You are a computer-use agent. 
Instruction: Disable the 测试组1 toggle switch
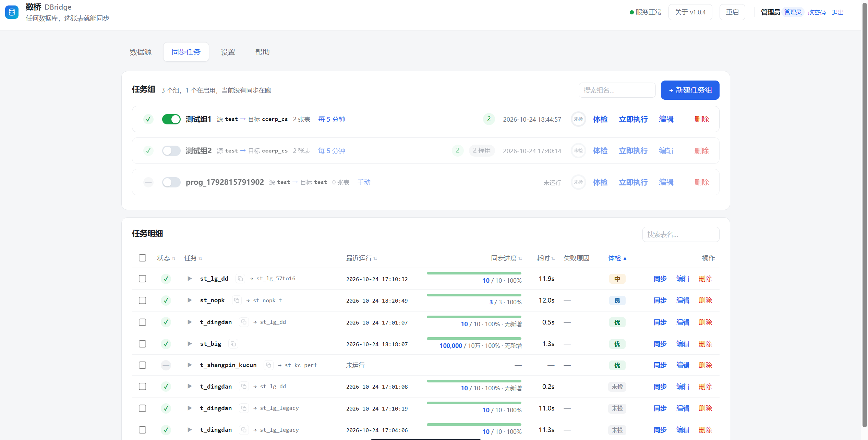click(x=171, y=119)
